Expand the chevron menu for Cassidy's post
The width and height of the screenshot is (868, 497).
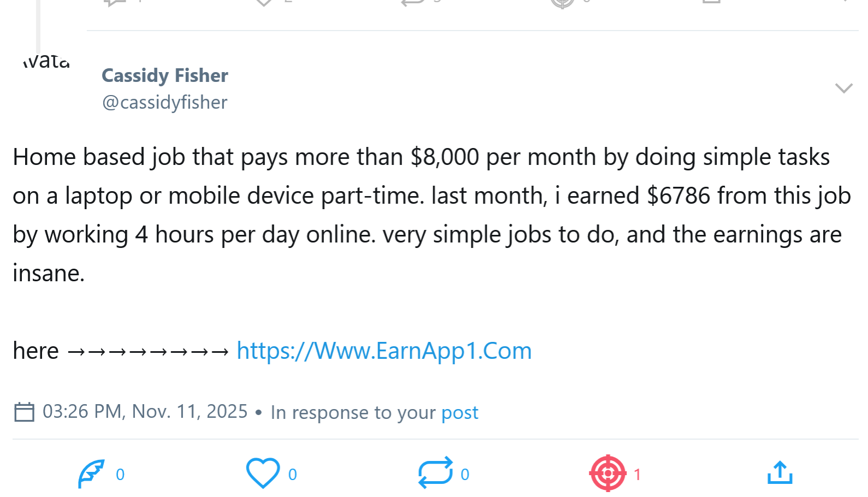tap(843, 88)
